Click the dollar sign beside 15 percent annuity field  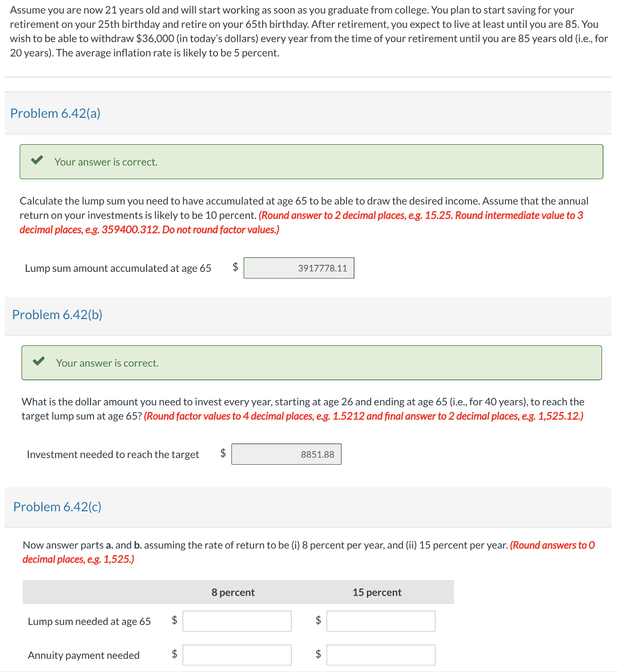tap(318, 654)
